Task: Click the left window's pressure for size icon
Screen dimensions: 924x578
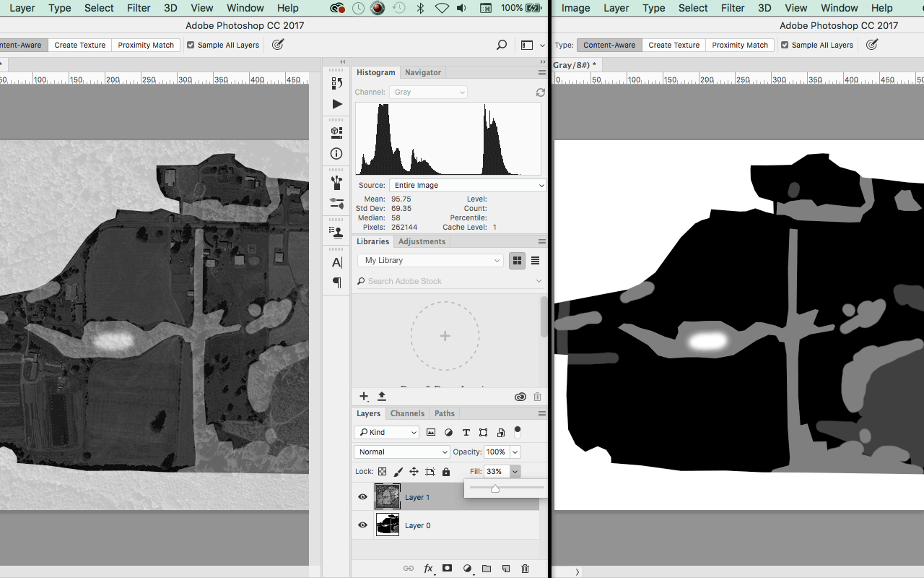Action: click(x=277, y=45)
